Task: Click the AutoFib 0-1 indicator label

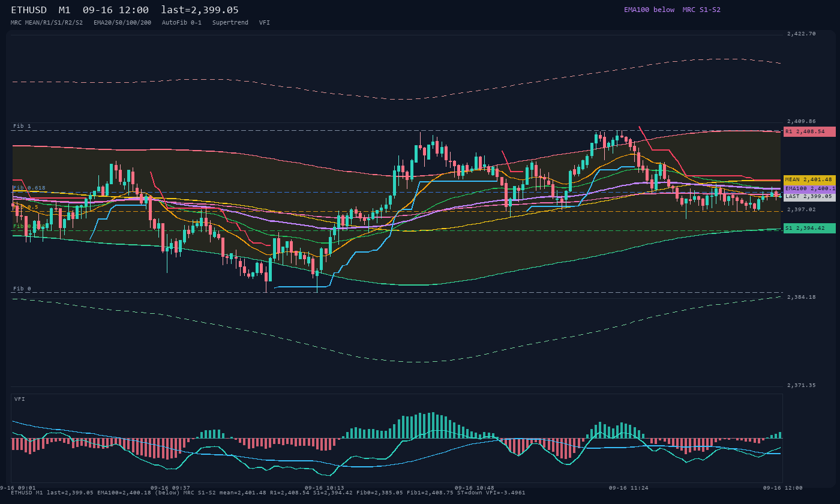Action: 182,22
